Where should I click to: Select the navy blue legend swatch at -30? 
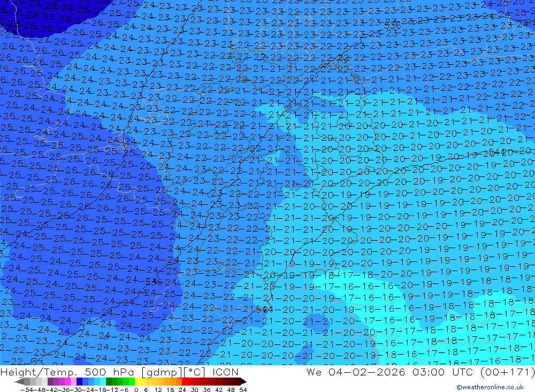pyautogui.click(x=79, y=382)
